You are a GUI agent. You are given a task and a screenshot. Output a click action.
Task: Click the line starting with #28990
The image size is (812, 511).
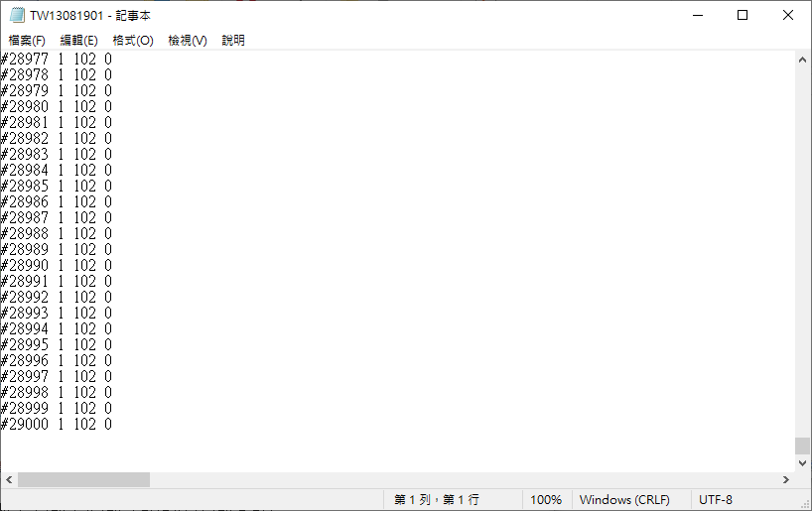pos(56,266)
